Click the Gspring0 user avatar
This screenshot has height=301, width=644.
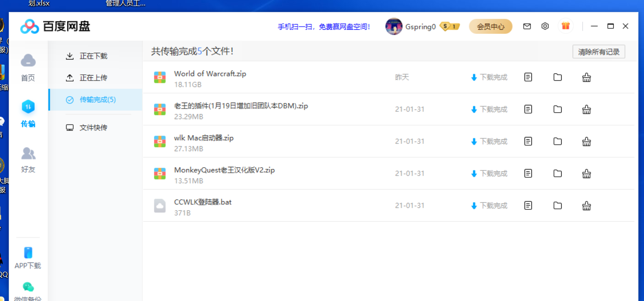[394, 27]
